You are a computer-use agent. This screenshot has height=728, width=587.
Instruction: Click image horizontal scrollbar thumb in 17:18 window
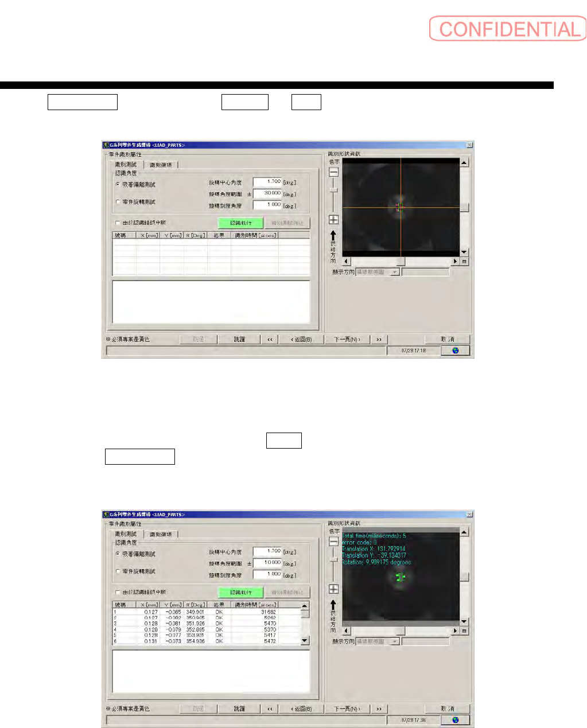click(400, 262)
